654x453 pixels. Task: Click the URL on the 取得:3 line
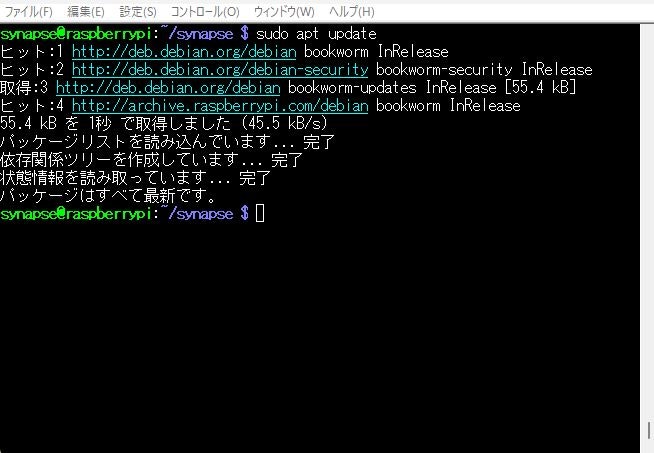pos(168,88)
